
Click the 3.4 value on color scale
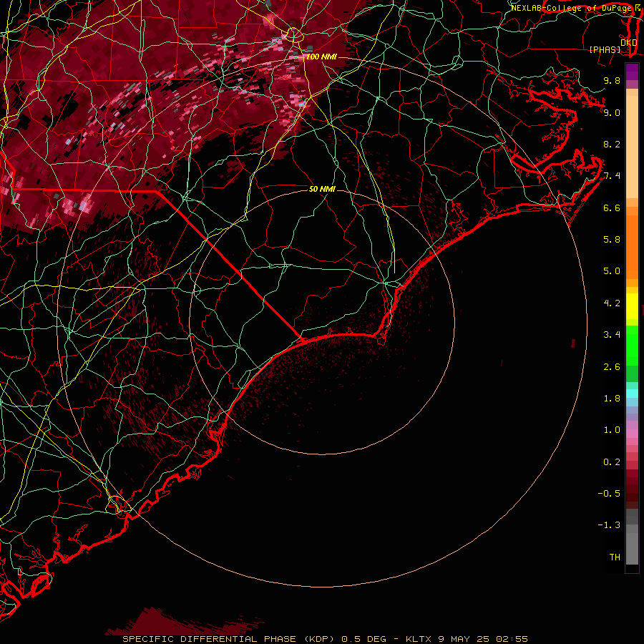click(x=612, y=335)
